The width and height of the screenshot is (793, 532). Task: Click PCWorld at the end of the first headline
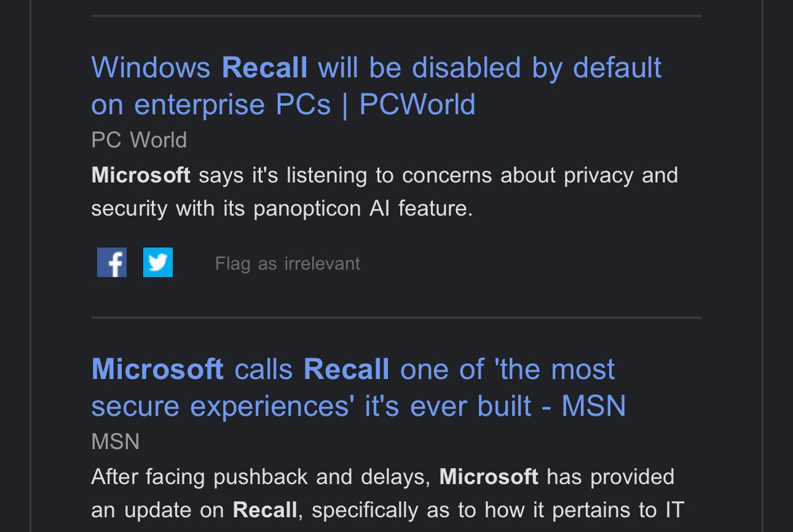pos(417,104)
